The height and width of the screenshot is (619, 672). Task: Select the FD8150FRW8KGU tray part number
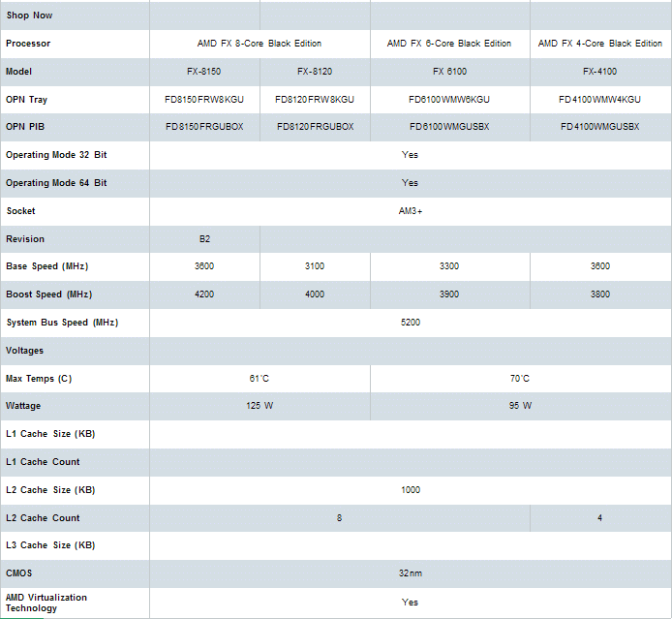[204, 100]
